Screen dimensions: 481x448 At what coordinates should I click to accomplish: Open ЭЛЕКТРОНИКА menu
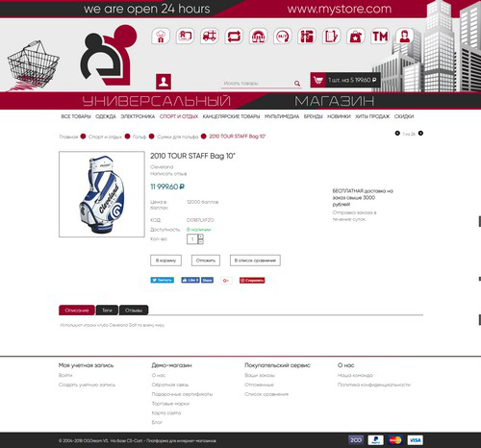click(x=138, y=116)
